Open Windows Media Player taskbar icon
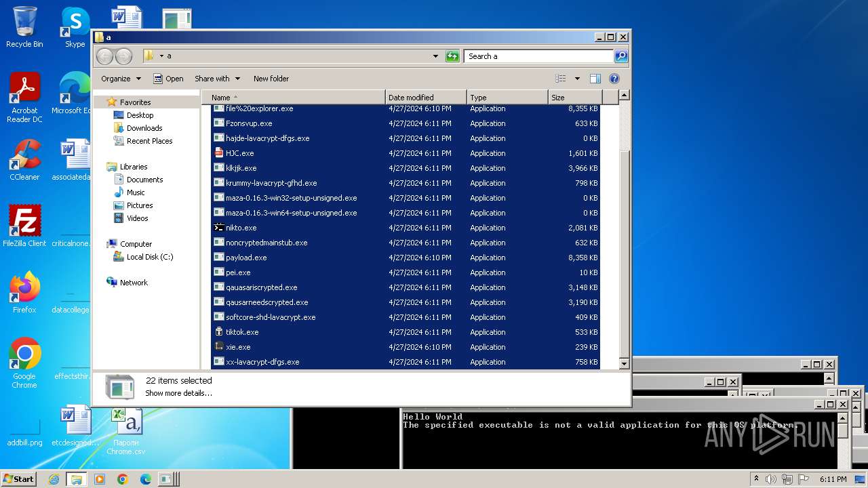The height and width of the screenshot is (488, 868). (100, 479)
